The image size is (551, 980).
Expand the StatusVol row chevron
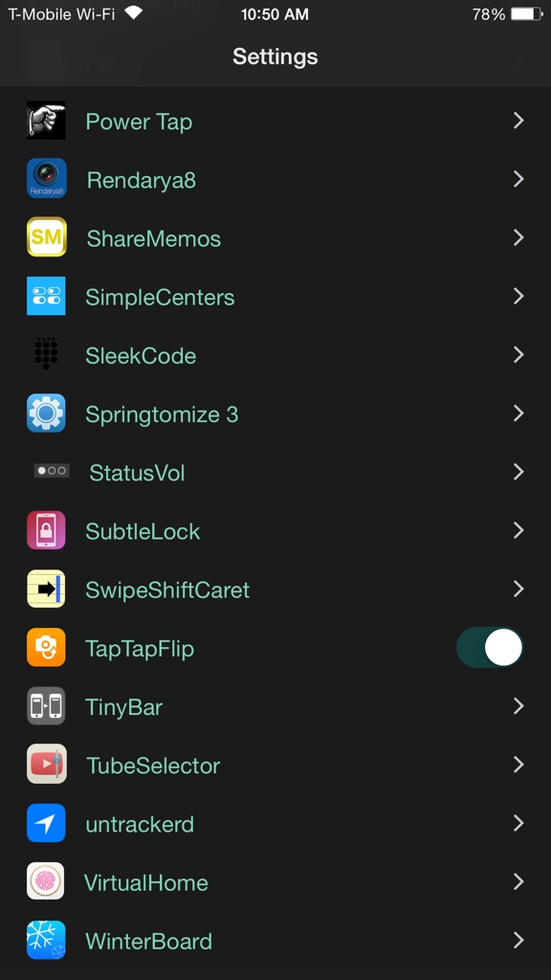pyautogui.click(x=518, y=472)
